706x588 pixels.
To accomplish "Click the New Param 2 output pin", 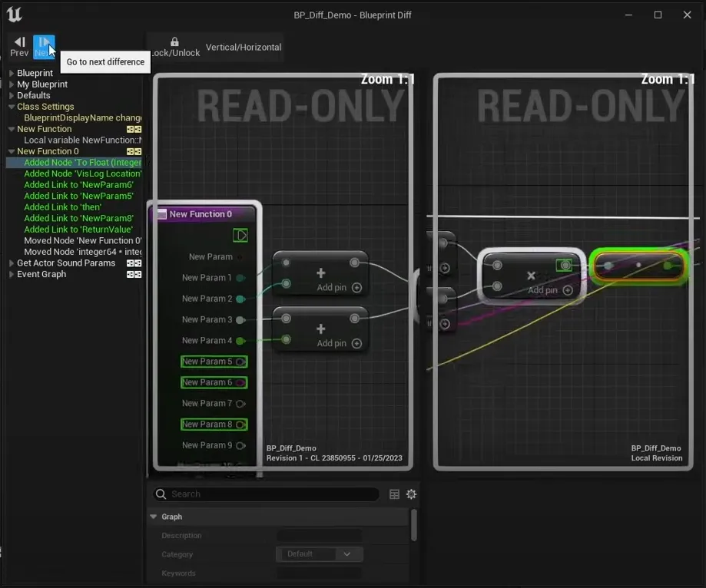I will coord(240,299).
